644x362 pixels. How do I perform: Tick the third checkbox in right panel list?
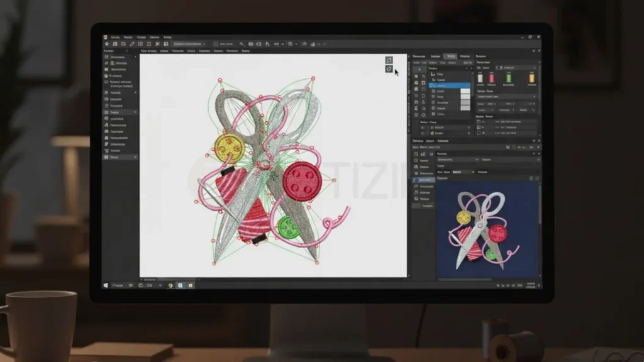pos(479,133)
